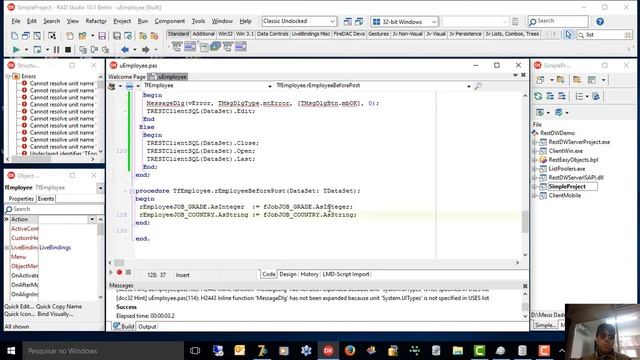
Task: Click the IDE Insight Search field
Action: click(558, 21)
